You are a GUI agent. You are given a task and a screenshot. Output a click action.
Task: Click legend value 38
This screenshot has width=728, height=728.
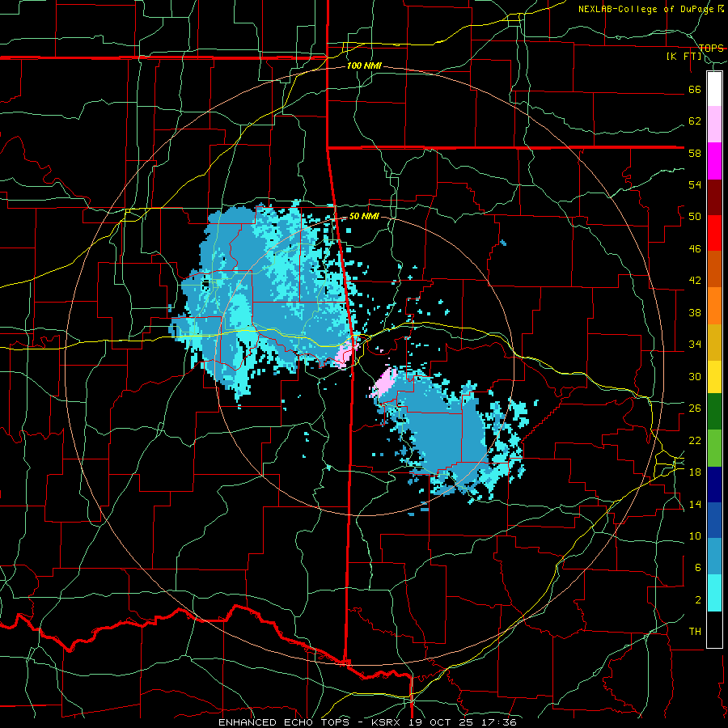coord(695,312)
